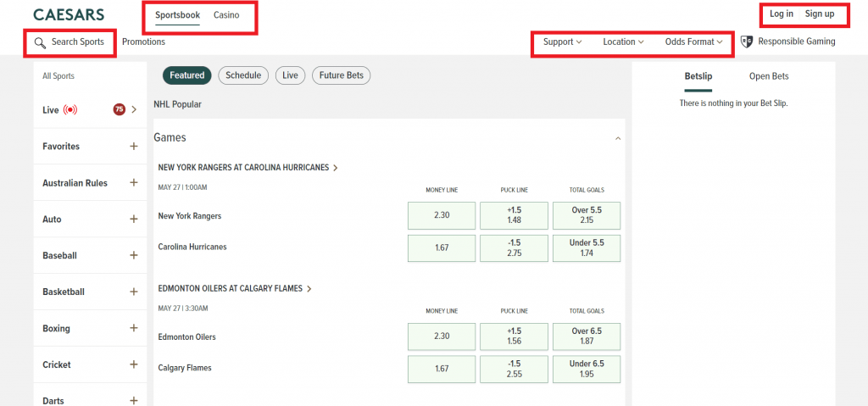868x406 pixels.
Task: Bet Over 5.5 total goals at 2.15
Action: pyautogui.click(x=587, y=215)
